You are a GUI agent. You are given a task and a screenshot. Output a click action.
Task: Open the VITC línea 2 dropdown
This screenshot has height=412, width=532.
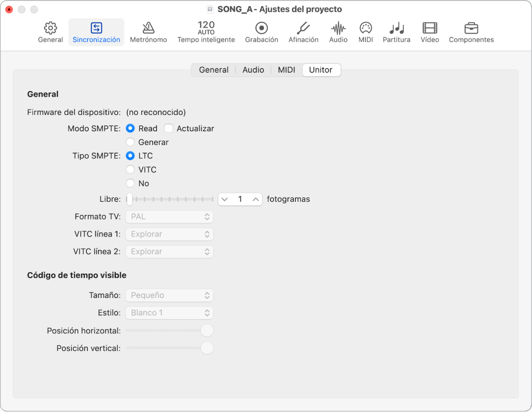pos(170,252)
